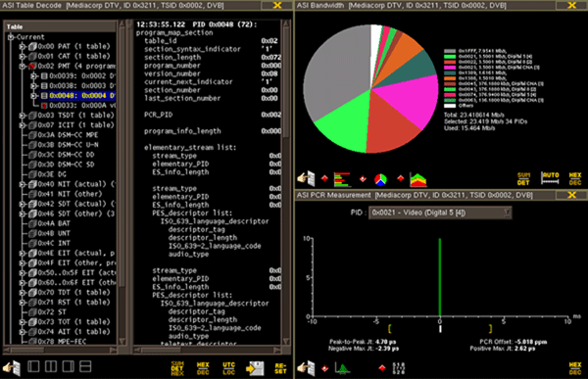This screenshot has height=379, width=588.
Task: Expand the 0x01 CAT tree node
Action: 23,56
